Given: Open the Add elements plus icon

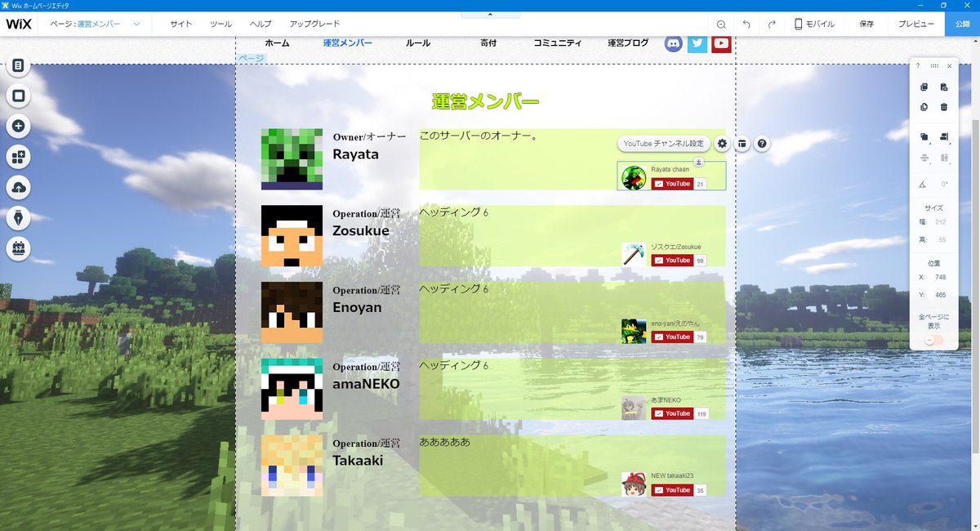Looking at the screenshot, I should 18,127.
